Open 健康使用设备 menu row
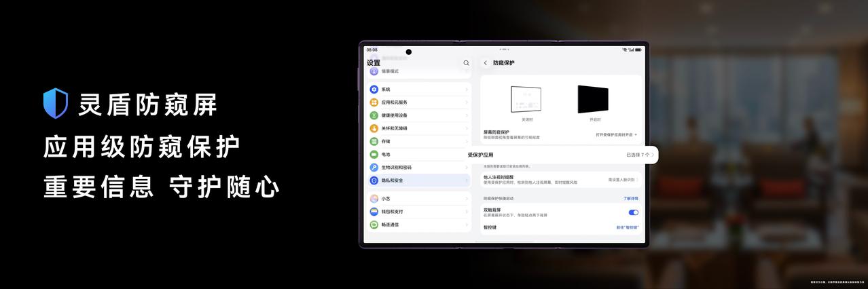This screenshot has width=868, height=289. 418,115
